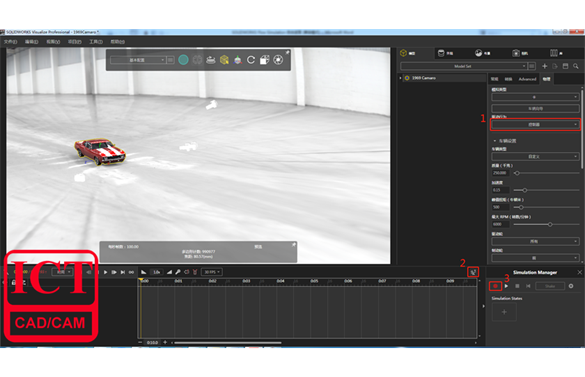Open the configuration dropdown in viewport toolbar
The image size is (585, 377).
coord(138,60)
